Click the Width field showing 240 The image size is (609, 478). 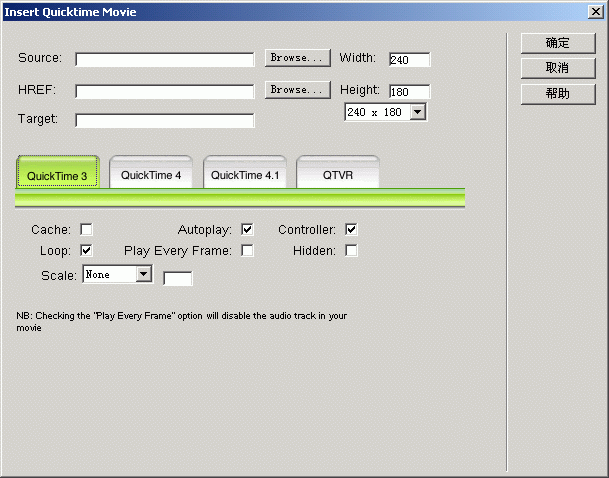(409, 59)
